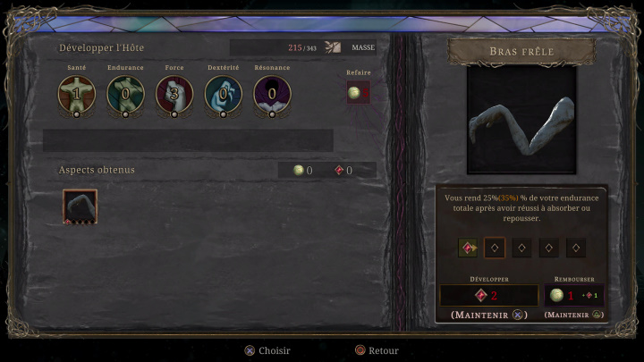Screen dimensions: 644x362
Task: Select the second upgrade diamond slot
Action: click(495, 248)
